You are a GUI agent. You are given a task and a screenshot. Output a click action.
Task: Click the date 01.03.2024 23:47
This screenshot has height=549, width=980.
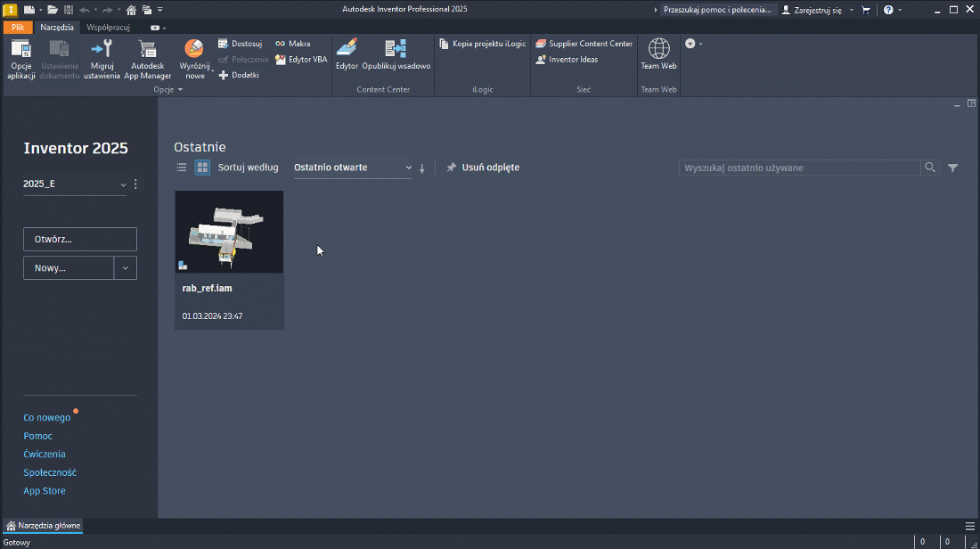(213, 316)
